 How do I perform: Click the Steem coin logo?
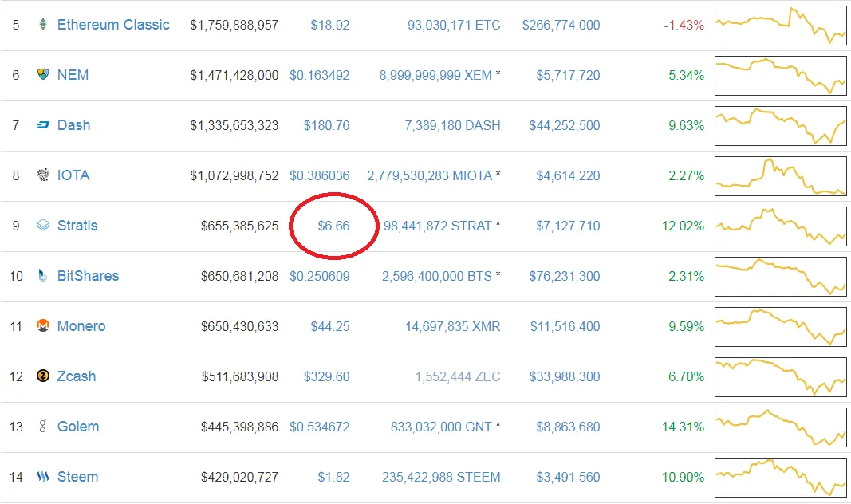click(x=43, y=476)
